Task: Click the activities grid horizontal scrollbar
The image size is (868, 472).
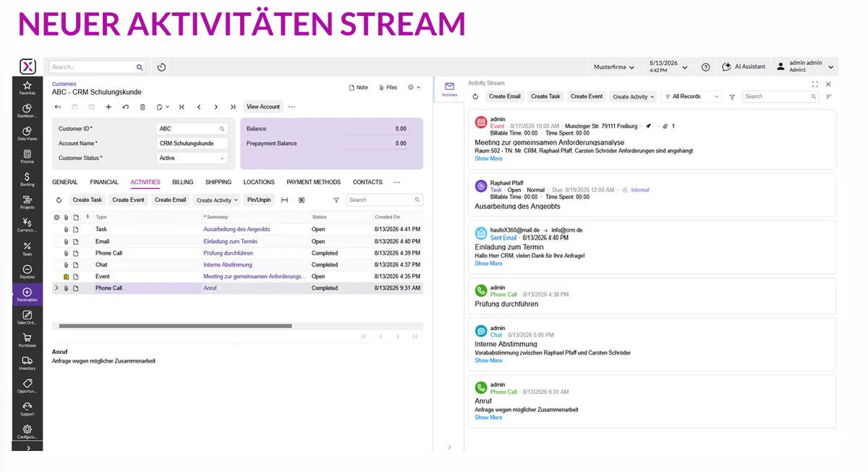Action: pos(175,326)
